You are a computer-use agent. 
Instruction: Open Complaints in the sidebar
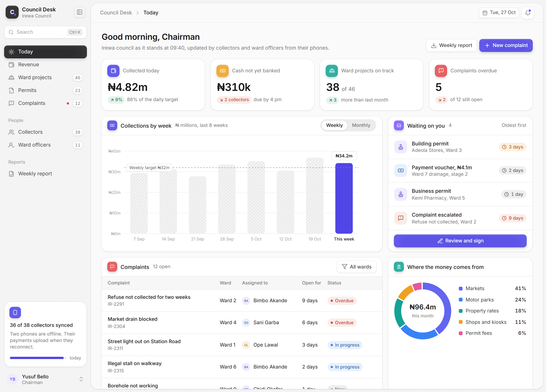click(45, 103)
